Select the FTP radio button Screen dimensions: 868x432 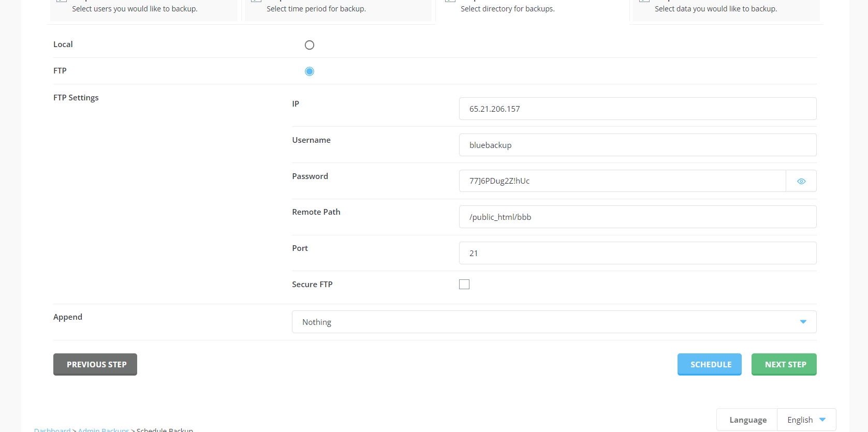[310, 71]
